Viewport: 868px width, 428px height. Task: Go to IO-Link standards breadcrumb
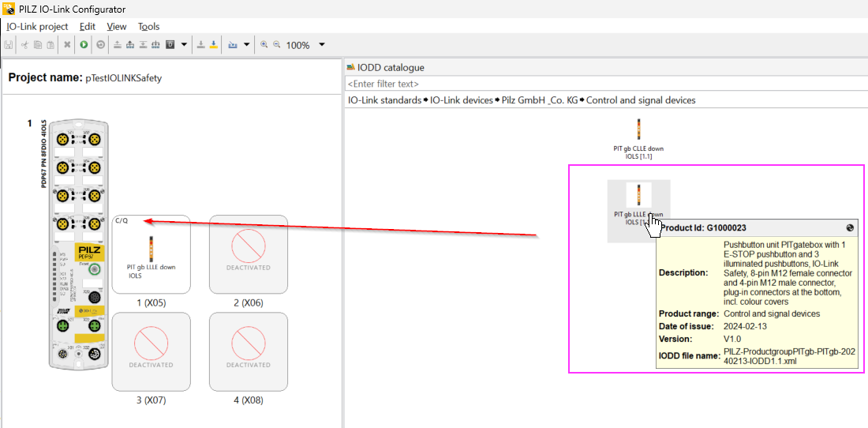pos(384,100)
